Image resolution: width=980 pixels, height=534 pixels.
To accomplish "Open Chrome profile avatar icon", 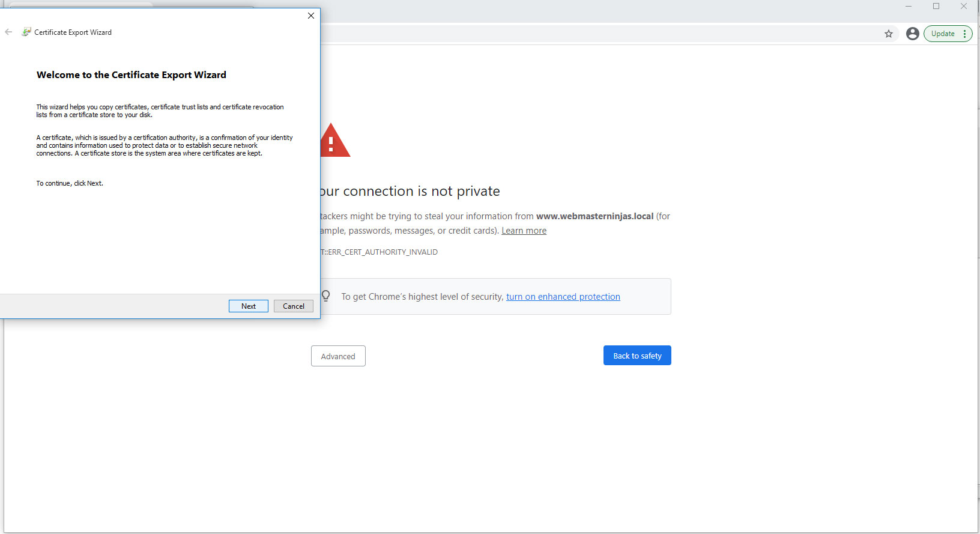I will 912,34.
